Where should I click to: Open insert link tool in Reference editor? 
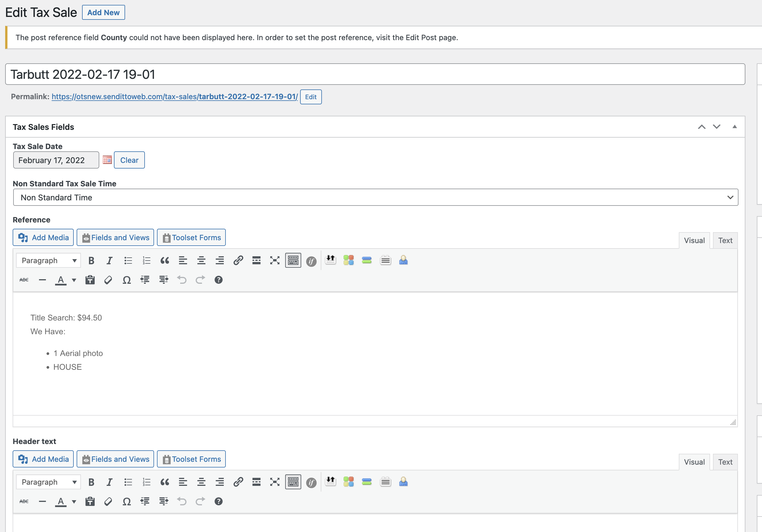click(238, 261)
